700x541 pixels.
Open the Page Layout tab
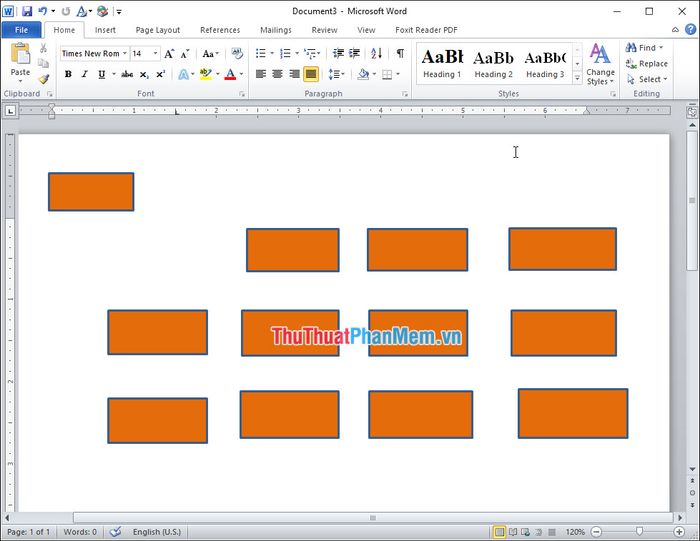[158, 30]
